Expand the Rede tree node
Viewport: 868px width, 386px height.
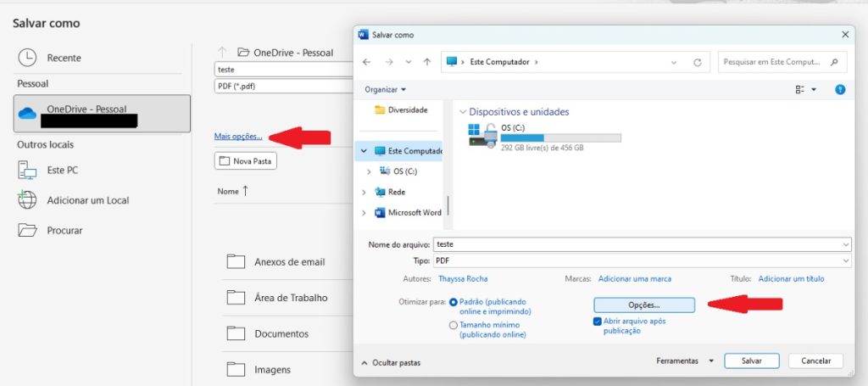pos(369,193)
